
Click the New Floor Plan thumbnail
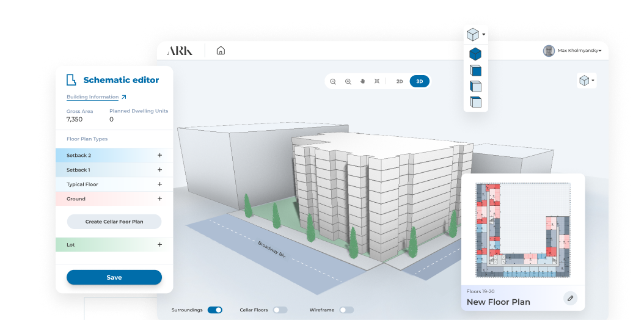point(522,230)
